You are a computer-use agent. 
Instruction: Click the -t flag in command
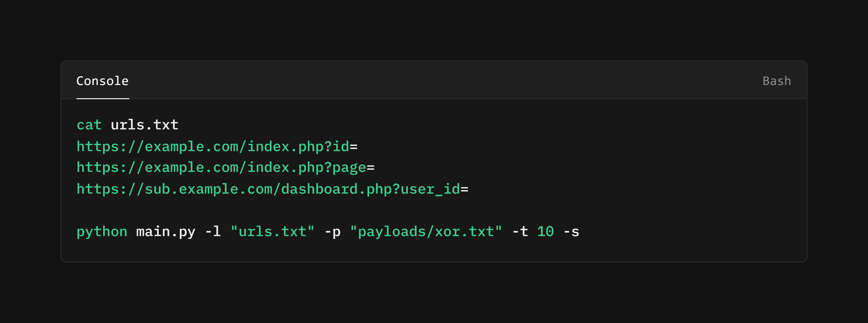[x=520, y=232]
